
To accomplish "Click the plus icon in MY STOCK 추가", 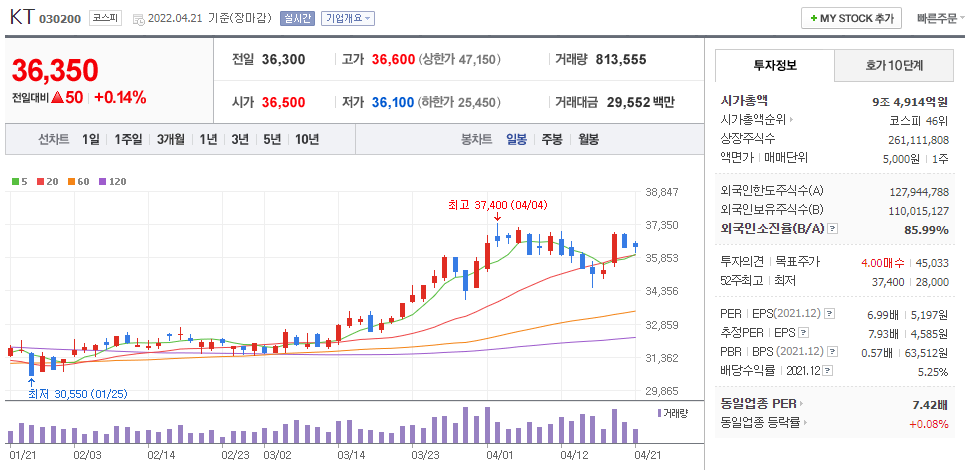I will (x=813, y=19).
